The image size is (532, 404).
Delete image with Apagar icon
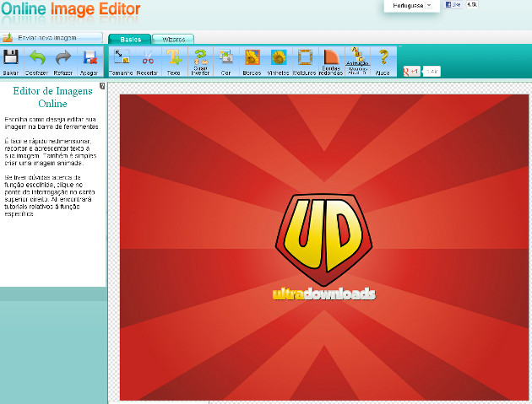90,62
